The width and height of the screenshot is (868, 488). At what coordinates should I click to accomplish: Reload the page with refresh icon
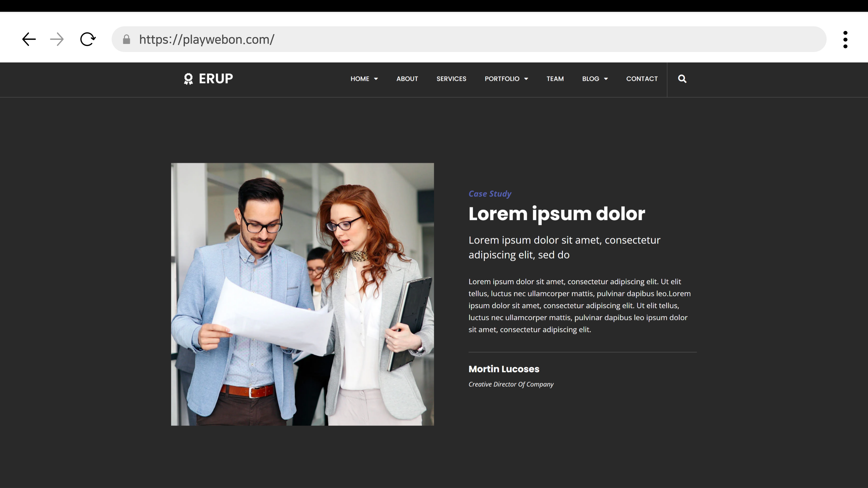[88, 39]
